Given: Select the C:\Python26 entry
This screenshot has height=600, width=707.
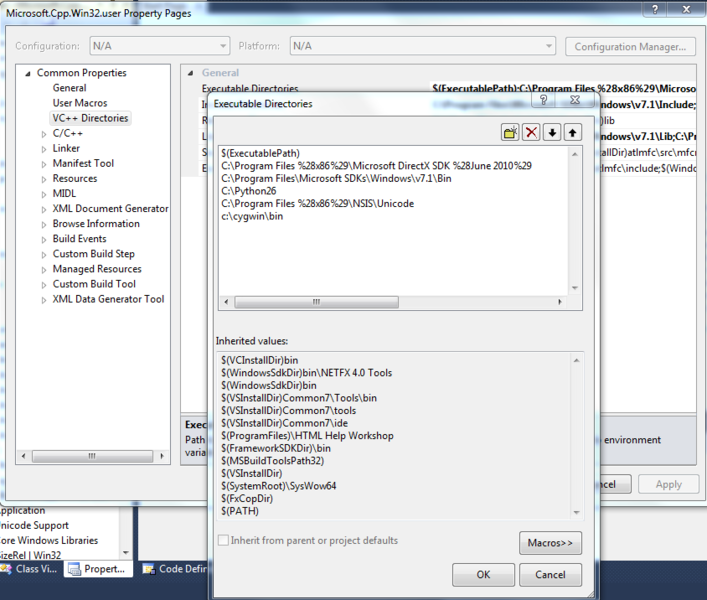Looking at the screenshot, I should click(249, 191).
